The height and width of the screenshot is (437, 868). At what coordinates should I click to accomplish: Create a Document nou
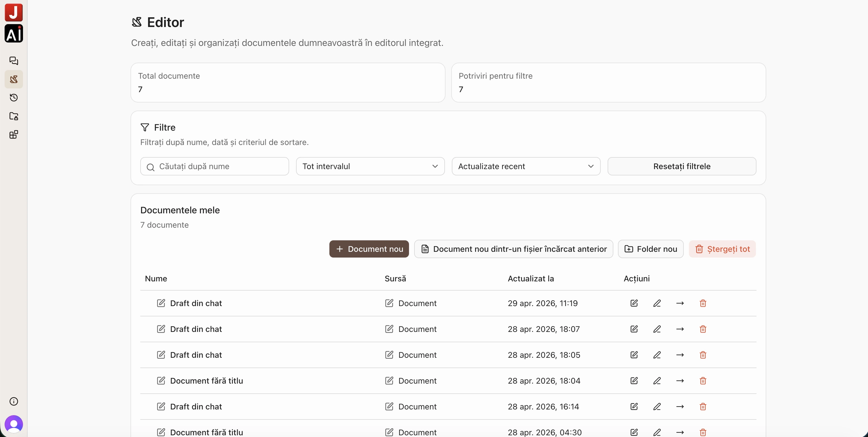tap(369, 249)
